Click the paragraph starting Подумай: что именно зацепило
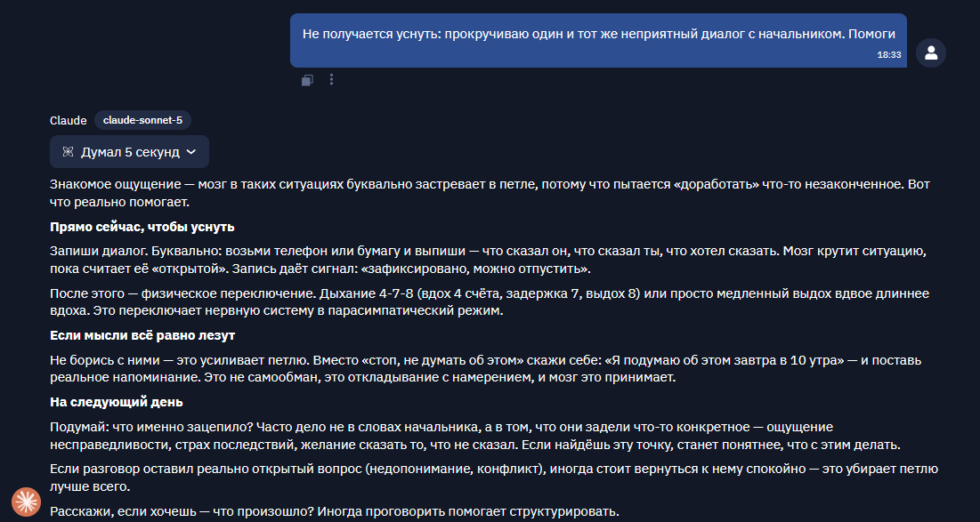The image size is (980, 522). (475, 436)
